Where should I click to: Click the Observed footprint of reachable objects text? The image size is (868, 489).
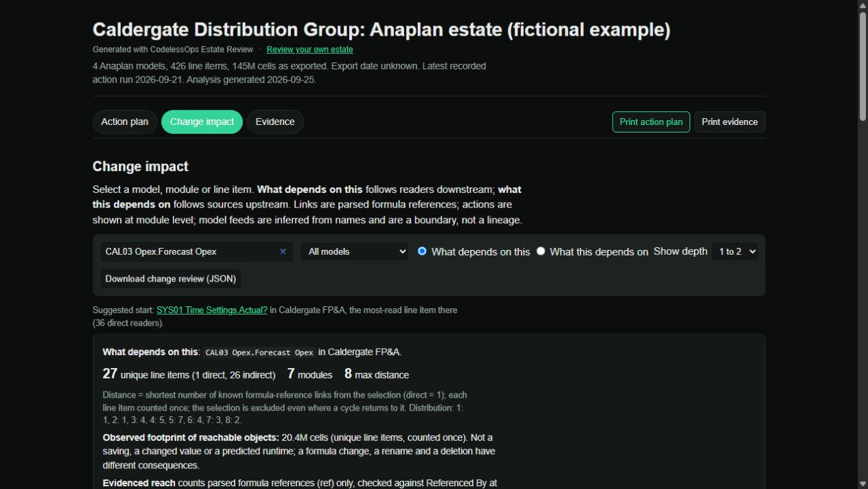[x=191, y=437]
